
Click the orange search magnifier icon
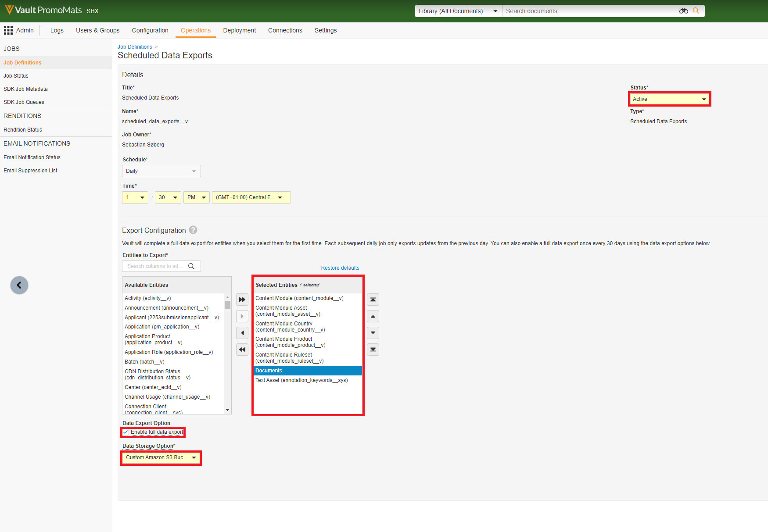[x=696, y=11]
